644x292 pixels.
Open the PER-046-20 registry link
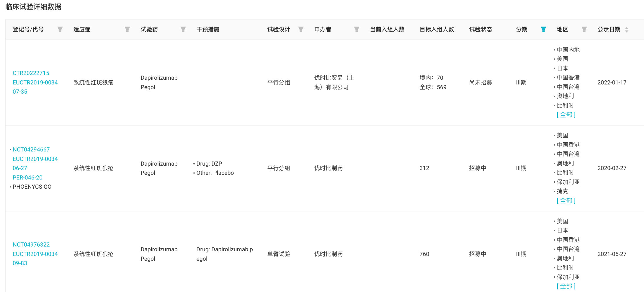pyautogui.click(x=27, y=177)
